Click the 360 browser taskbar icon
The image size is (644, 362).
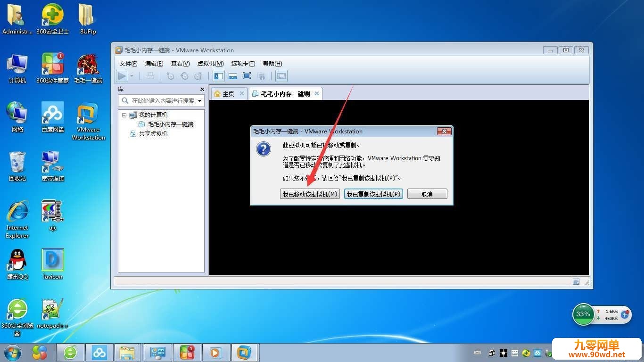point(70,353)
